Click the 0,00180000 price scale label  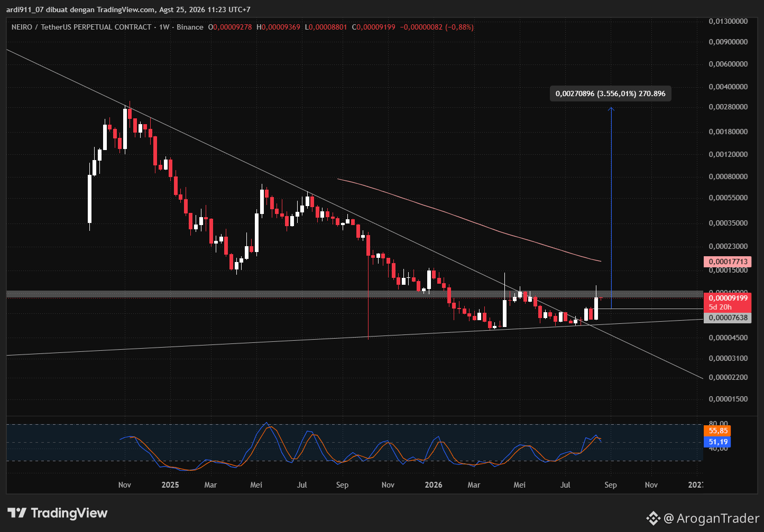pyautogui.click(x=728, y=131)
